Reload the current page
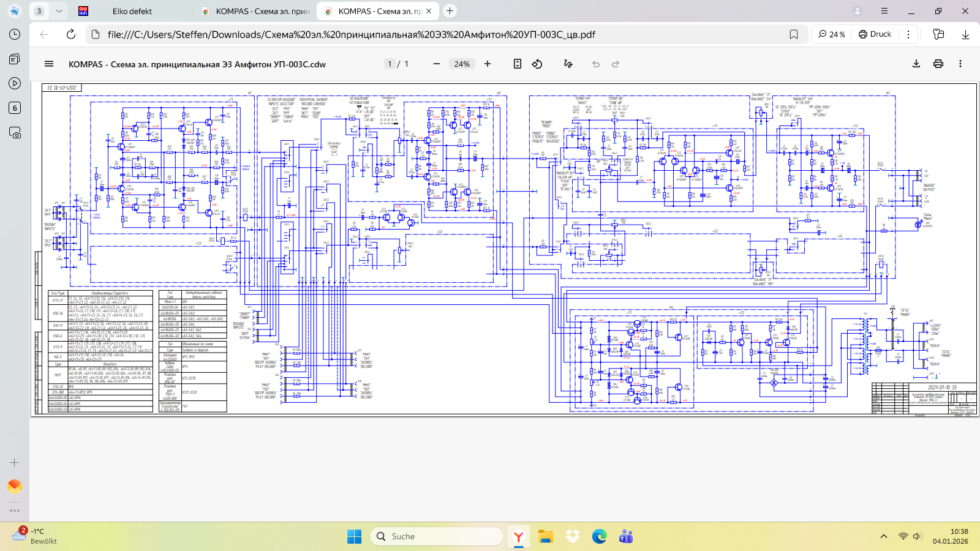This screenshot has width=980, height=551. click(71, 34)
